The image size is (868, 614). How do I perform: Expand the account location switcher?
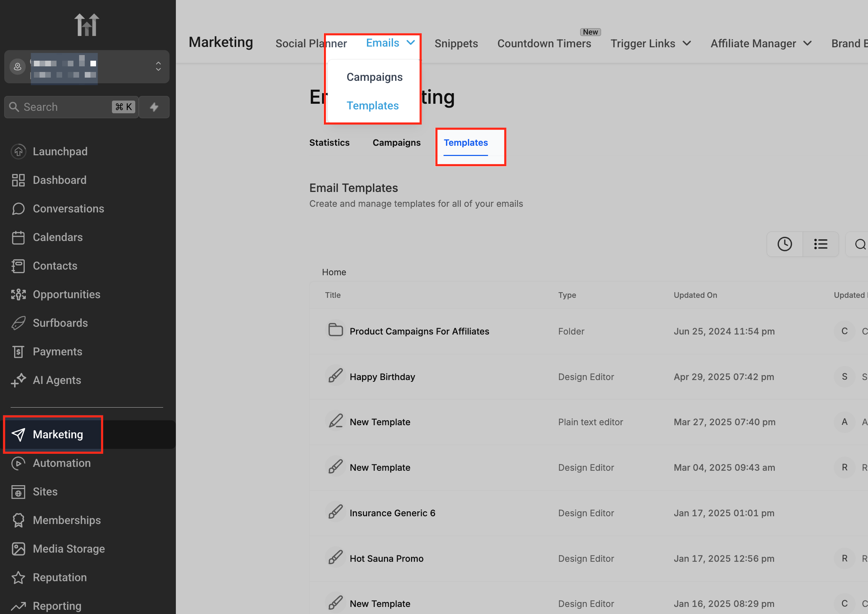158,67
